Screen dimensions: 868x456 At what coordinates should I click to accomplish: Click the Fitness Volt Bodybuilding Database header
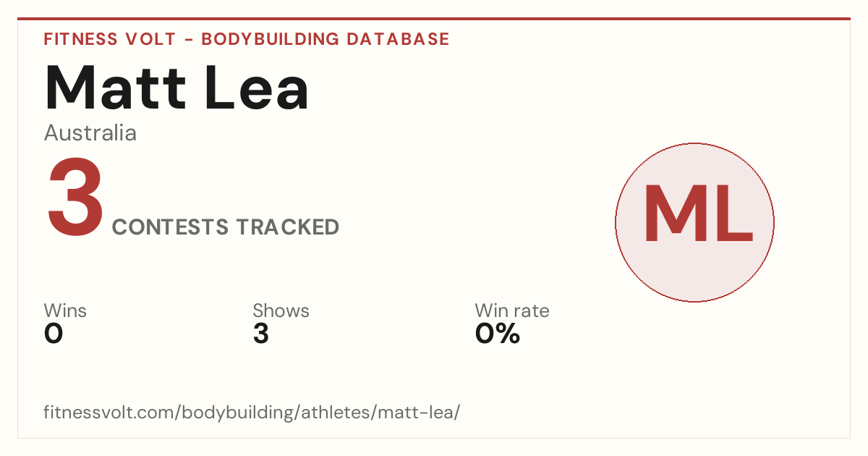247,39
